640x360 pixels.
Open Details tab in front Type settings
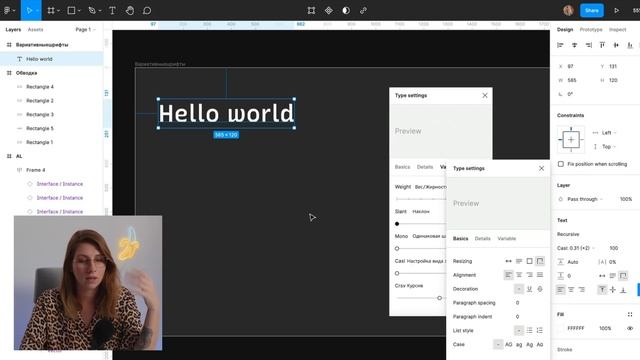(x=482, y=238)
